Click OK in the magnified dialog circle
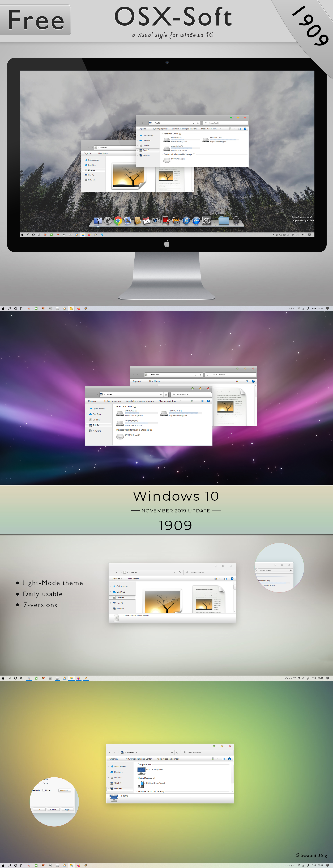Viewport: 333px width, 868px height. [39, 809]
